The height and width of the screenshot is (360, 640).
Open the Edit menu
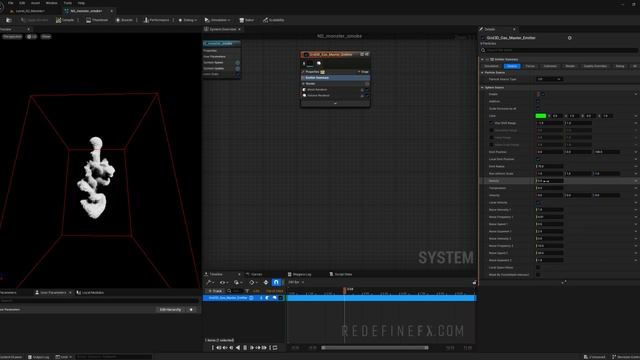coord(22,3)
